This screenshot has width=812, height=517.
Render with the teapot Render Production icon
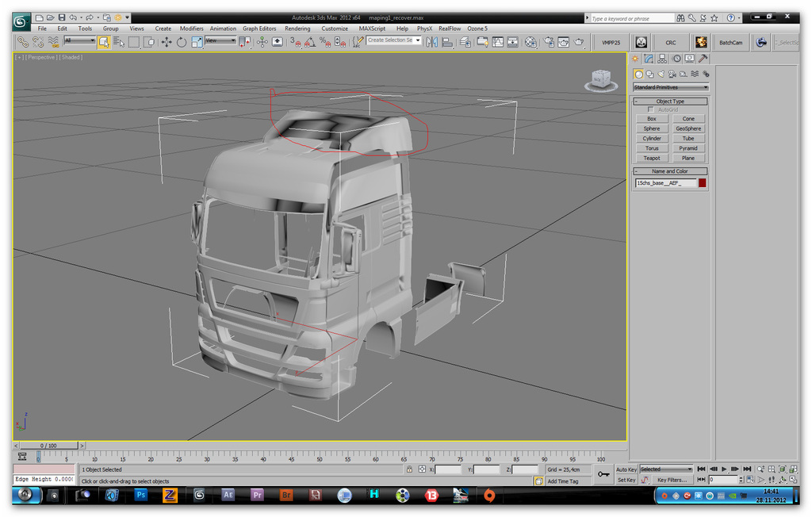tap(579, 42)
